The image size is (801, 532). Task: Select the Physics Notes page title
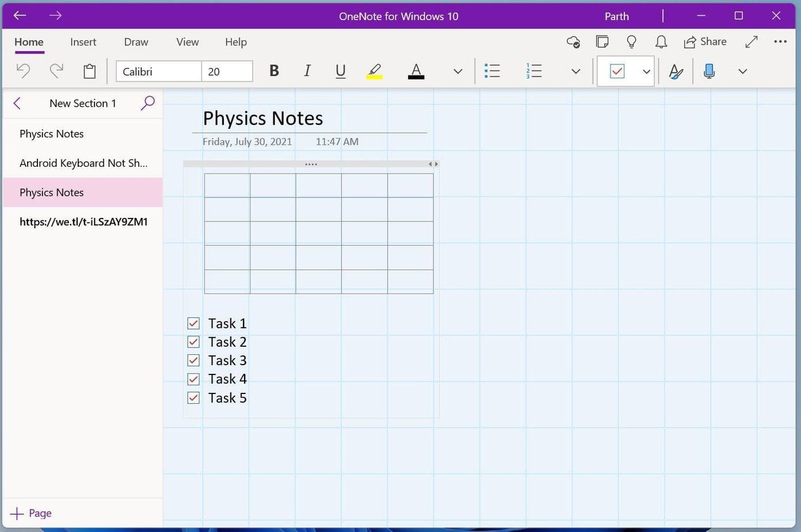[x=263, y=118]
